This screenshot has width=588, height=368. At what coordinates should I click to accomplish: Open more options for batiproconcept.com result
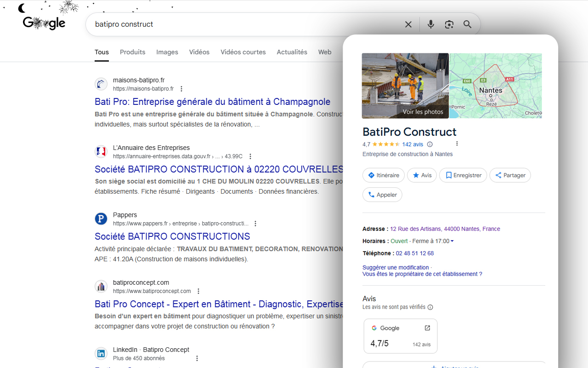(x=198, y=291)
